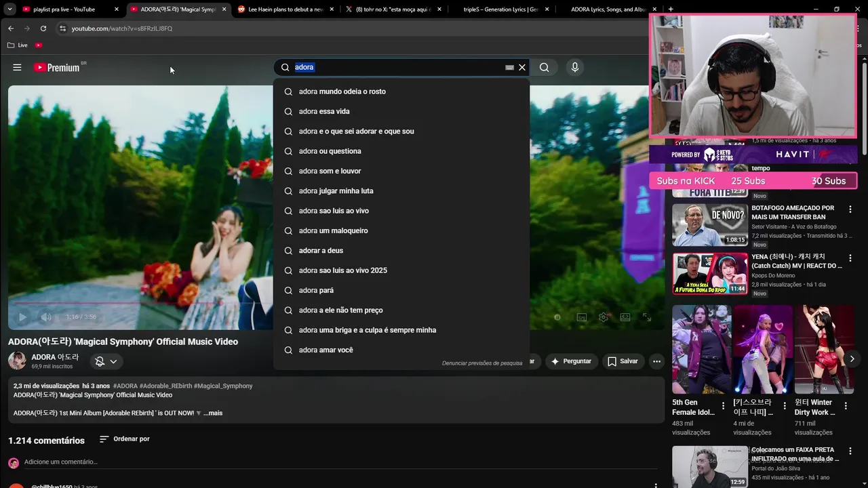Viewport: 868px width, 488px height.
Task: Play the Magical Symphony video
Action: tap(22, 317)
